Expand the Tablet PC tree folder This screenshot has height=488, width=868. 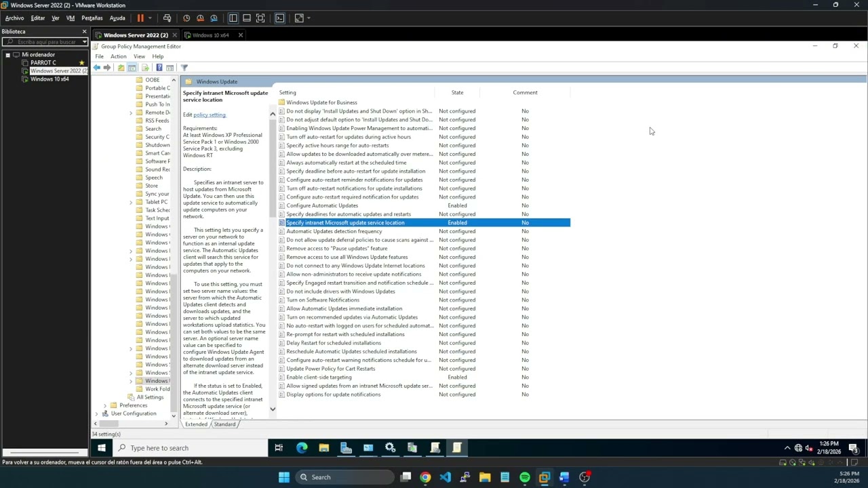pos(131,202)
